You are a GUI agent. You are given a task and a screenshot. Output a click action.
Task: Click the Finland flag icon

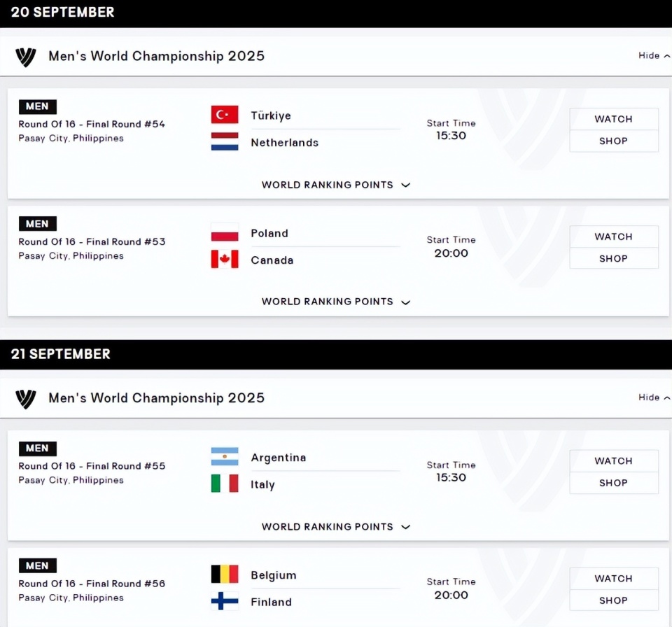tap(225, 601)
